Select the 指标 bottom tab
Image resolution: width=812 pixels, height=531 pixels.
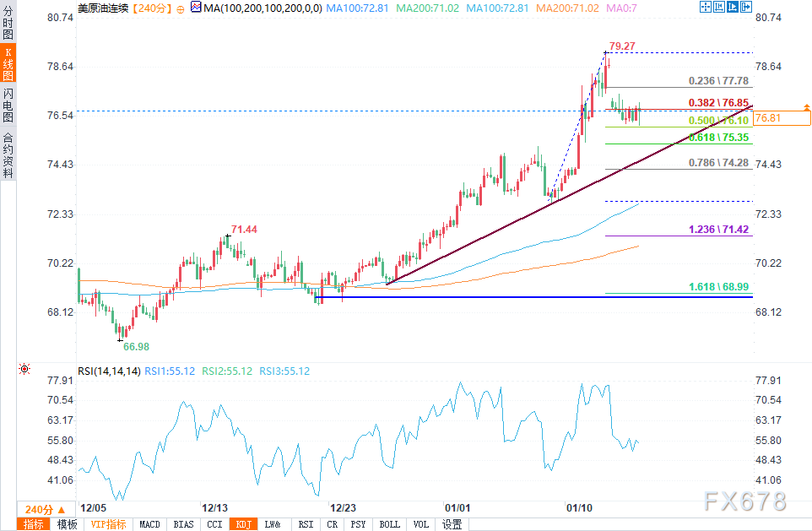[x=35, y=524]
